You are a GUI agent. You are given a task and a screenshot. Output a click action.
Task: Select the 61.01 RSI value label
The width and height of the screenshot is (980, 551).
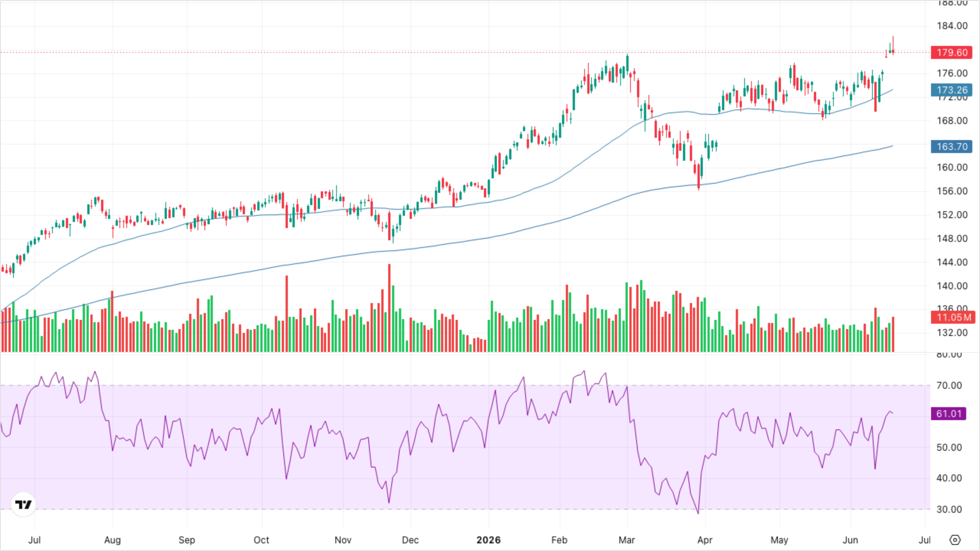[949, 414]
